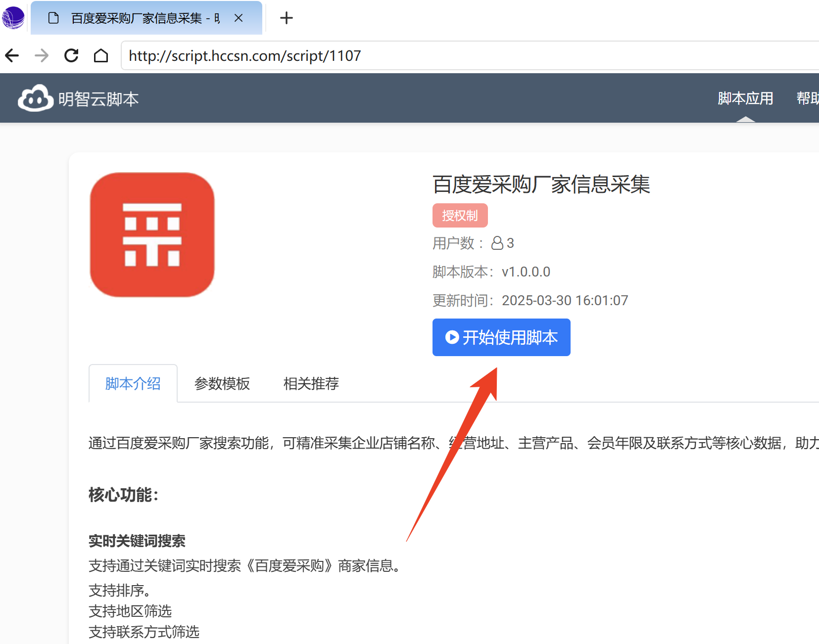The image size is (819, 644).
Task: Close the 百度爱采购厂家信息采集 tab
Action: click(x=239, y=18)
